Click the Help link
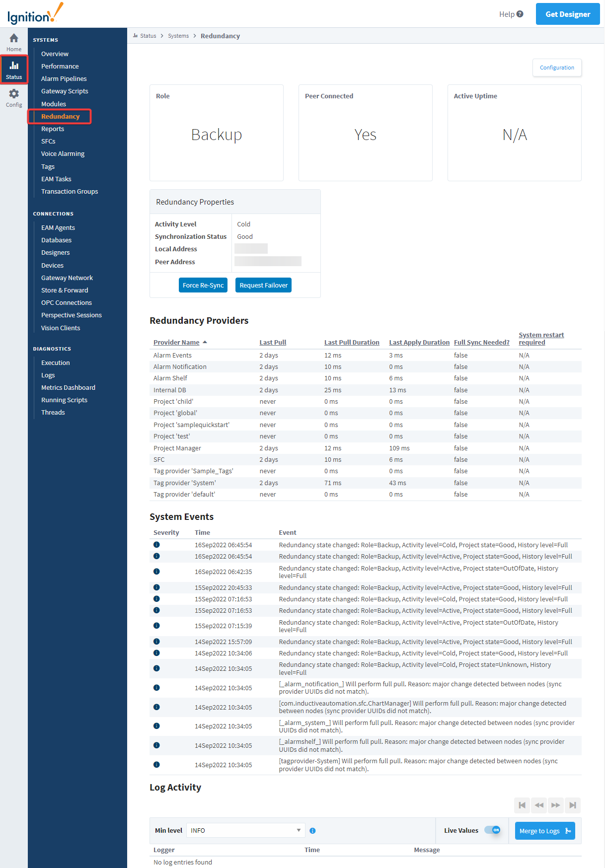605x868 pixels. click(507, 14)
